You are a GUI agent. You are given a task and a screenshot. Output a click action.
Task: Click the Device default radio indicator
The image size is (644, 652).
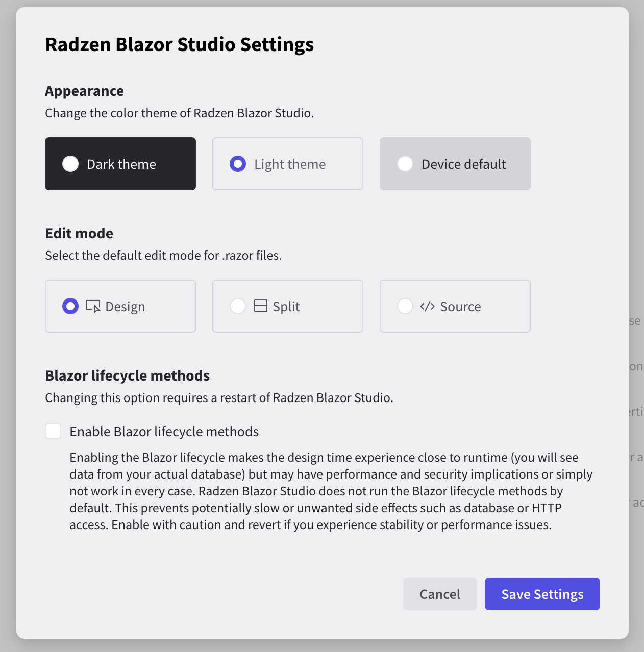coord(405,164)
